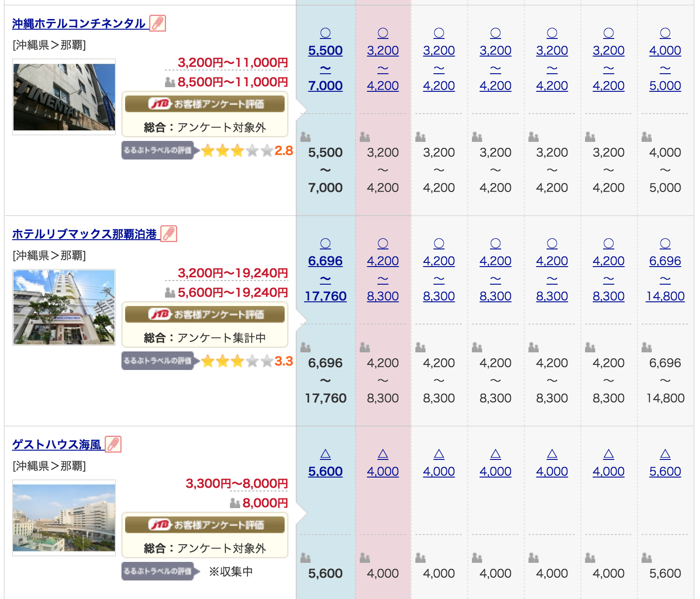The height and width of the screenshot is (599, 700).
Task: Click 総合：アンケート集計中 text
Action: coord(205,338)
